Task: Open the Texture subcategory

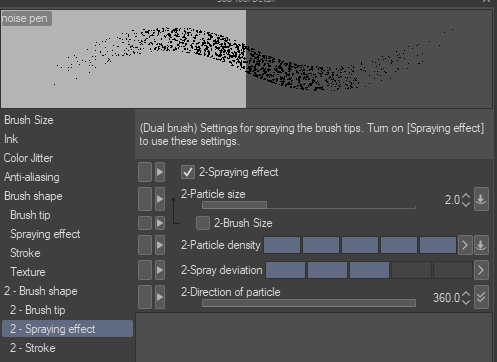Action: pyautogui.click(x=28, y=272)
